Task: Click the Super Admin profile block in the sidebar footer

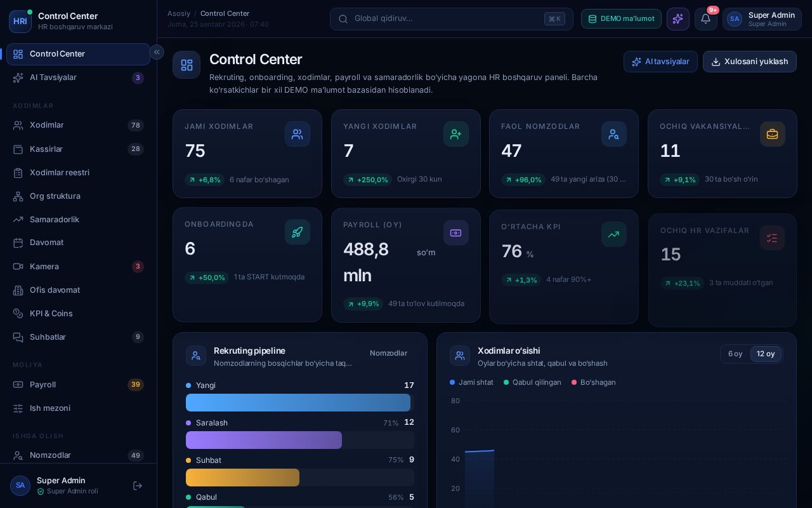Action: coord(67,486)
